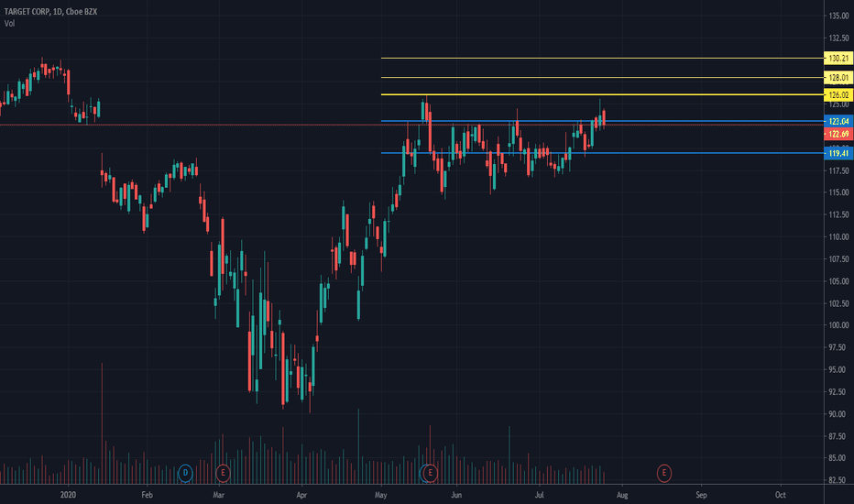Click the 85.00 price axis label
This screenshot has height=504, width=854.
pyautogui.click(x=838, y=458)
